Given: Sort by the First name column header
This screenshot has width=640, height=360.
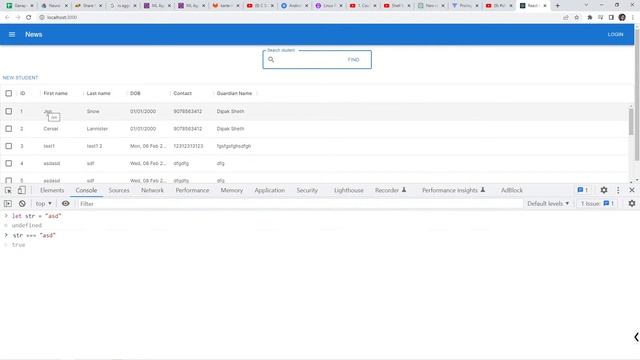Looking at the screenshot, I should [56, 93].
